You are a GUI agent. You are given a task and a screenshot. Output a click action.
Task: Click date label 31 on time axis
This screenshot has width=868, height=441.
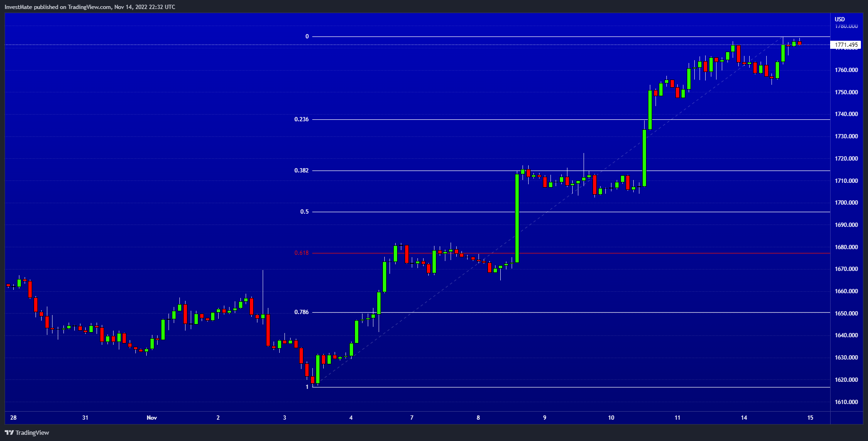(x=85, y=418)
